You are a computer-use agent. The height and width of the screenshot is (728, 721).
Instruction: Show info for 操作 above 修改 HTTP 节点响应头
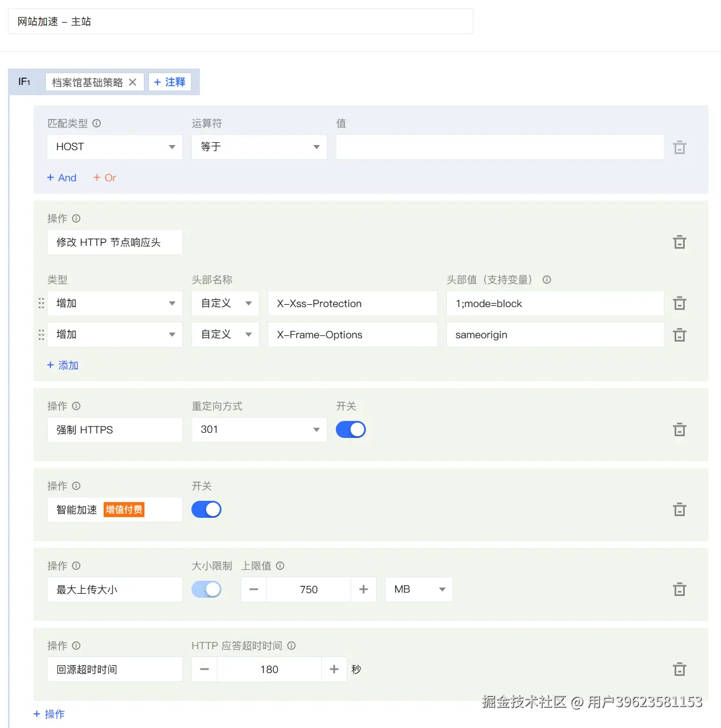click(x=76, y=218)
